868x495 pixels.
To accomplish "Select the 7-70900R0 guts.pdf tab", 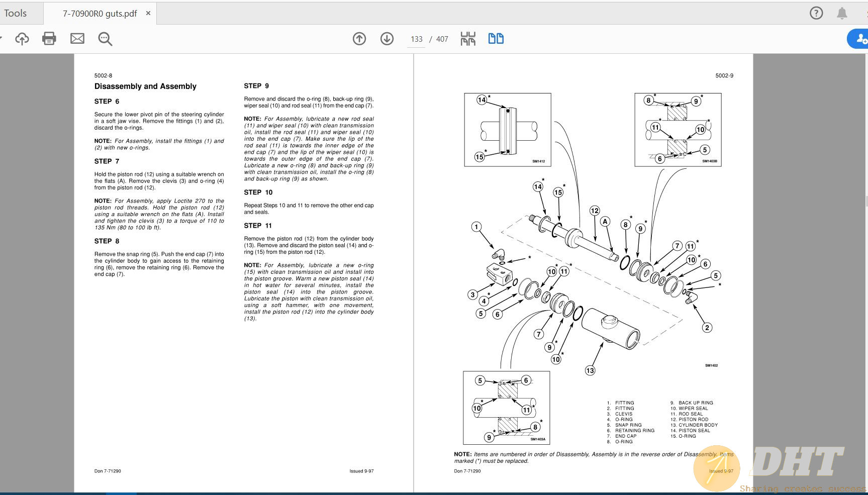I will pos(100,14).
